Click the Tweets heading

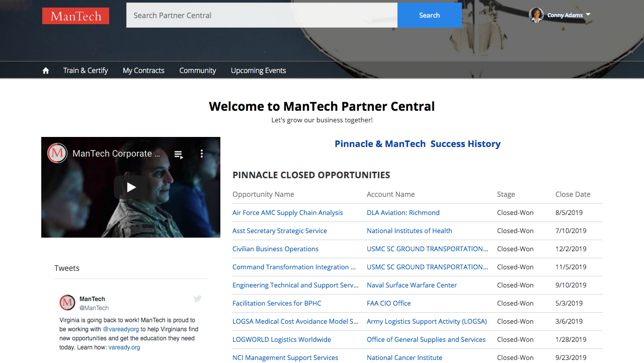pos(67,268)
